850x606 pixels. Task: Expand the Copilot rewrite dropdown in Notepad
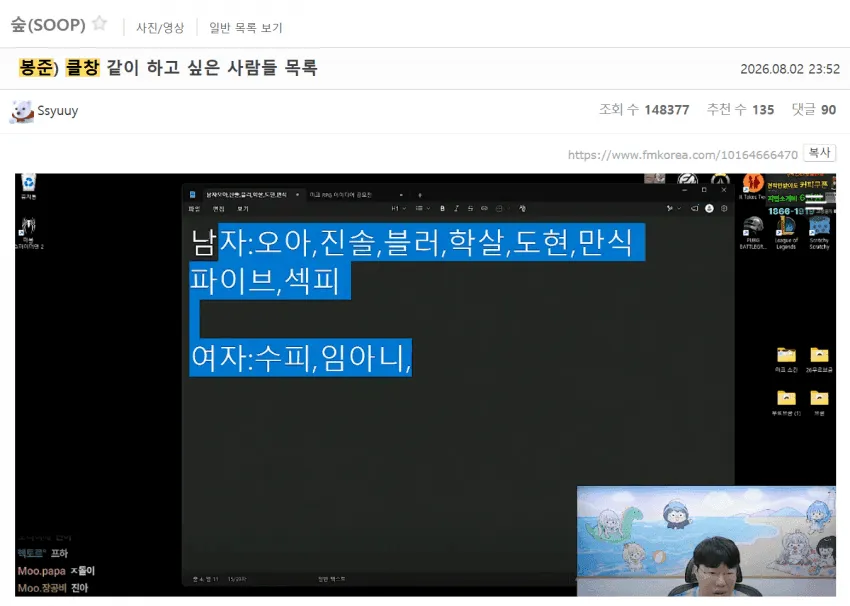pos(674,209)
